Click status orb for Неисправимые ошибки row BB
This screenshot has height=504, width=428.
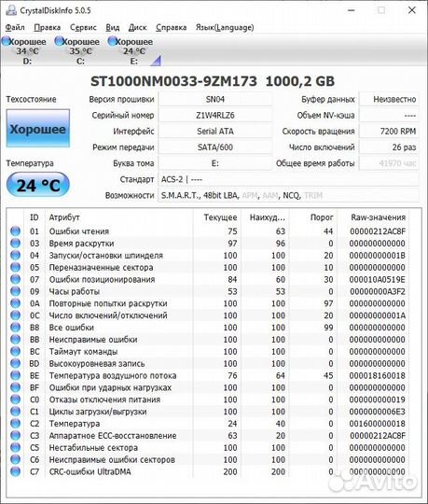tap(15, 339)
